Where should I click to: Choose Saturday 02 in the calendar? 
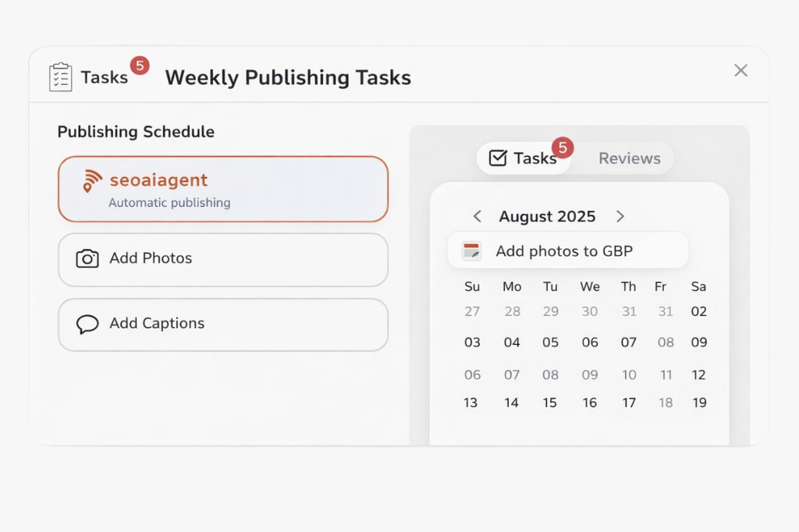699,312
